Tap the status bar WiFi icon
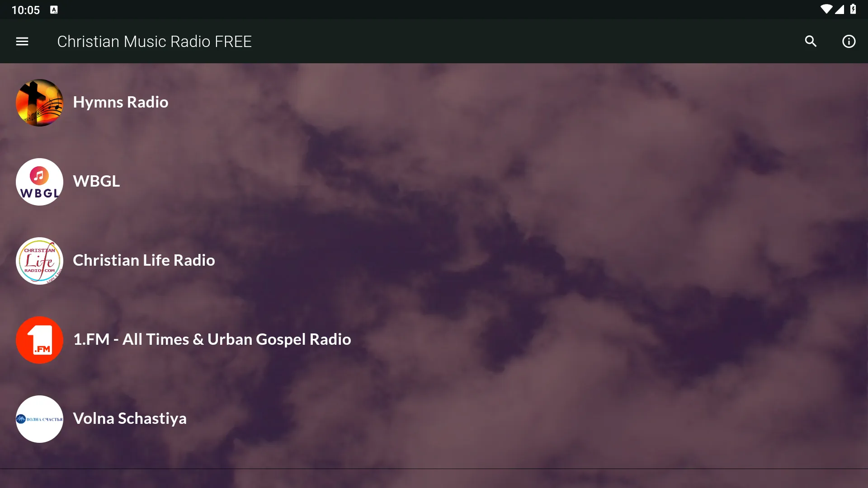Screen dimensions: 868x488 [826, 8]
